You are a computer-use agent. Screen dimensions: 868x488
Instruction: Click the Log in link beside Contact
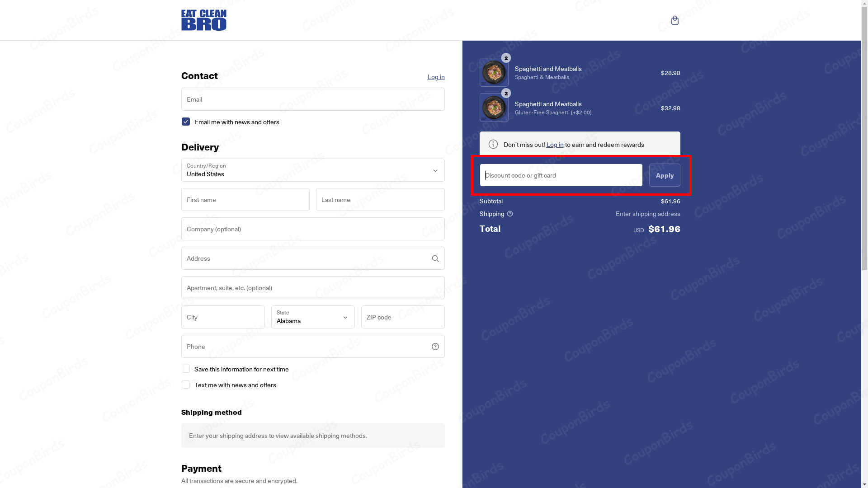(436, 77)
